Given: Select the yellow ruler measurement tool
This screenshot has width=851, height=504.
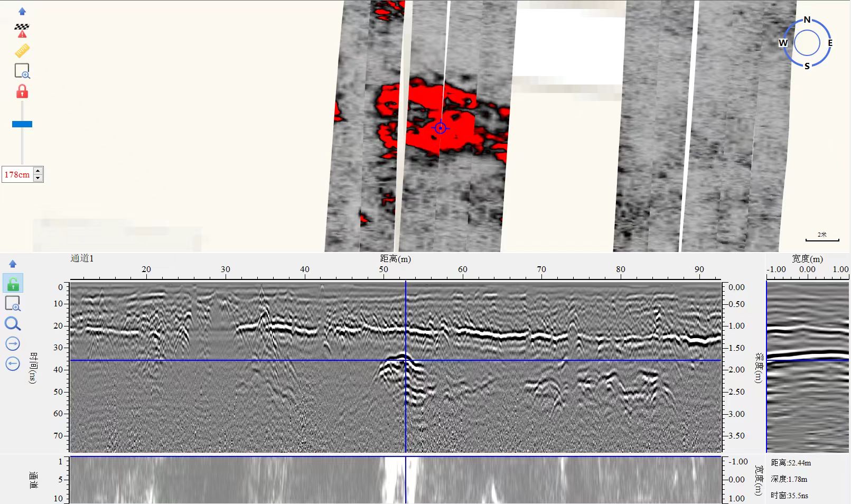Looking at the screenshot, I should click(x=22, y=51).
